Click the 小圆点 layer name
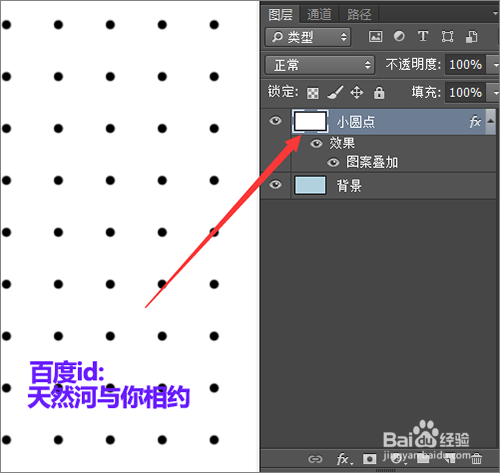The image size is (500, 473). [355, 122]
